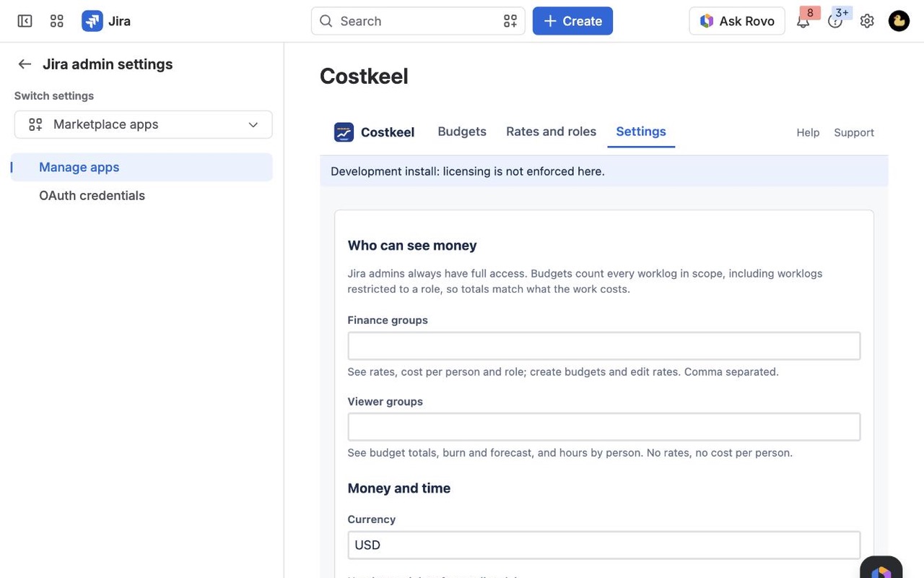Open the notifications bell
Image resolution: width=924 pixels, height=578 pixels.
pyautogui.click(x=803, y=21)
